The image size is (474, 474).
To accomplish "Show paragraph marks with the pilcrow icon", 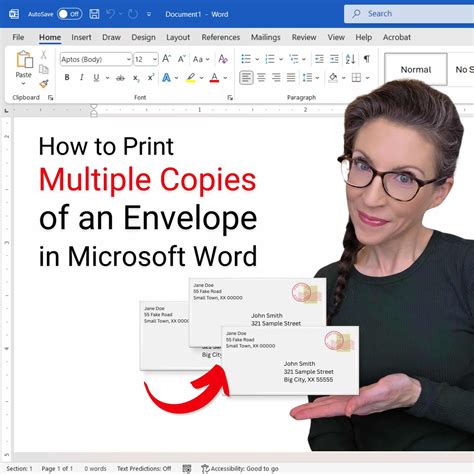I will point(367,59).
